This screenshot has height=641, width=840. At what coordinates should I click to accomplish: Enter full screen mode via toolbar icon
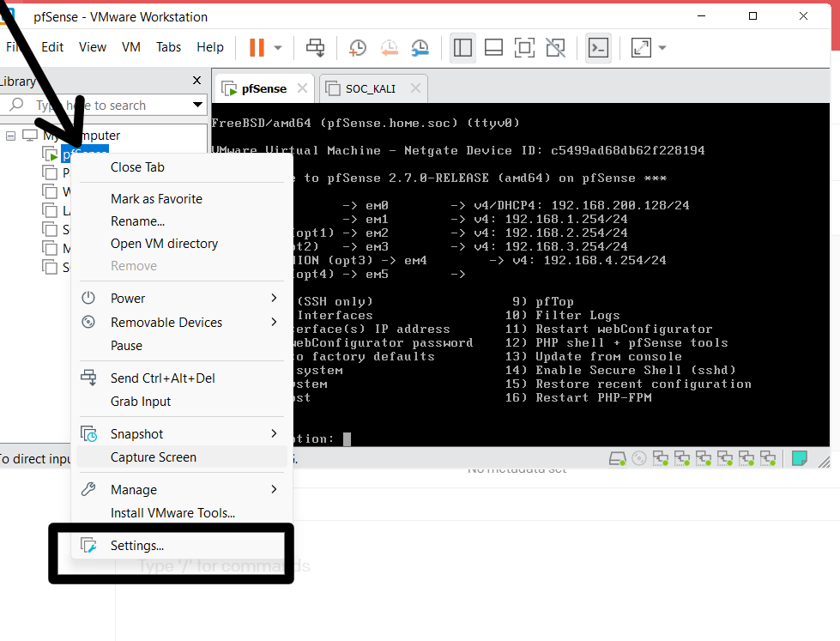(x=524, y=48)
